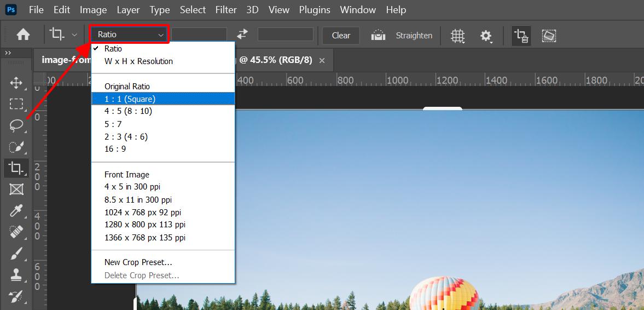Select the Quick Selection tool

coord(16,147)
